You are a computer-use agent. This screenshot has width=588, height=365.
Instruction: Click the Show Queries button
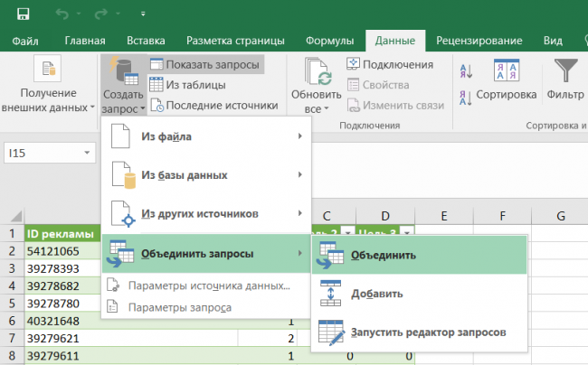click(x=204, y=64)
